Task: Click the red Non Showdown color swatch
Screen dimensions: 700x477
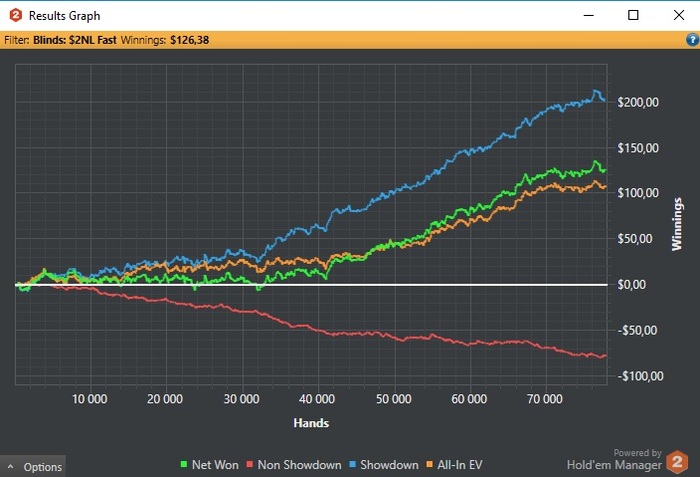Action: tap(250, 464)
